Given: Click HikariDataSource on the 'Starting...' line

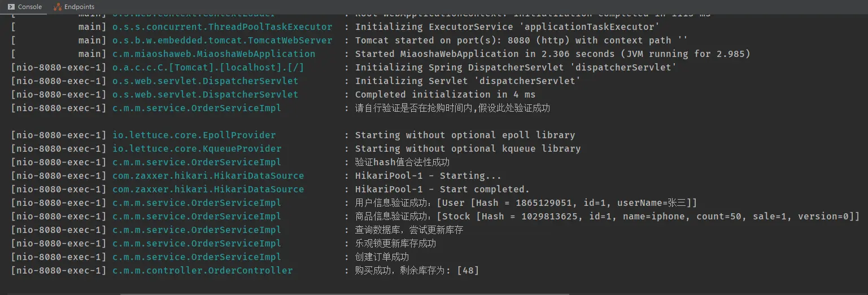Looking at the screenshot, I should (x=208, y=176).
